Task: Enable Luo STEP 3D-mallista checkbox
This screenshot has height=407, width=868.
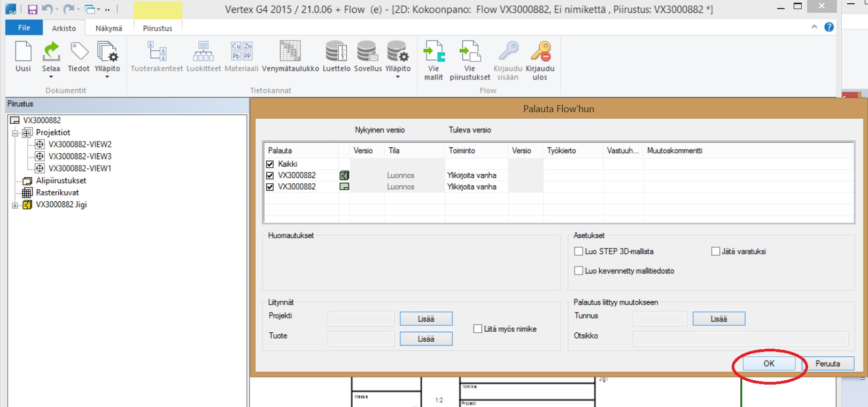Action: (x=578, y=251)
